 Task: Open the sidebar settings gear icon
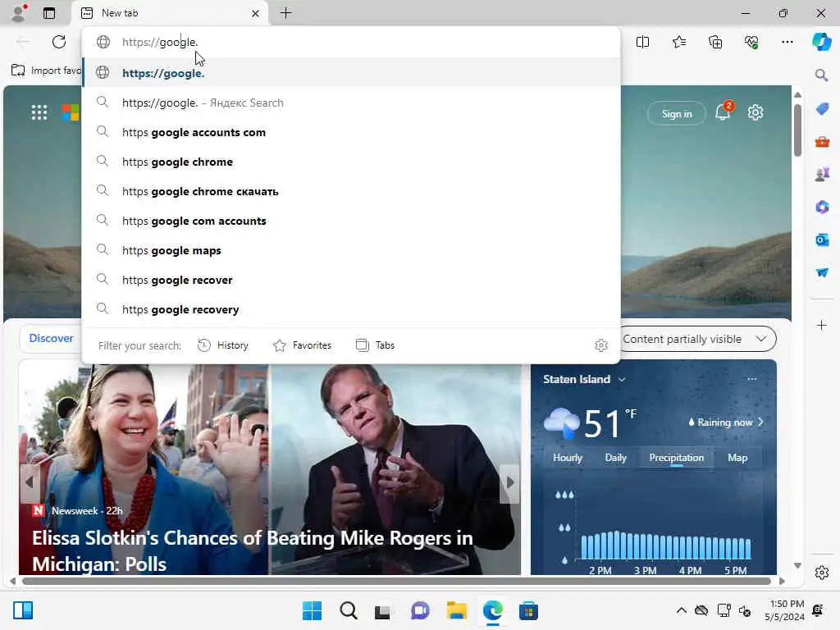[x=822, y=573]
